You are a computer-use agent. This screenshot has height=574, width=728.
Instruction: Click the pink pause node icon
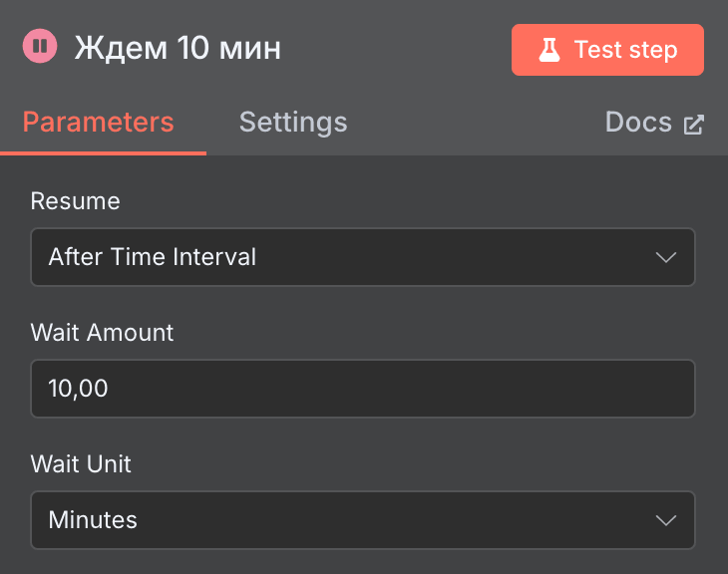(41, 47)
